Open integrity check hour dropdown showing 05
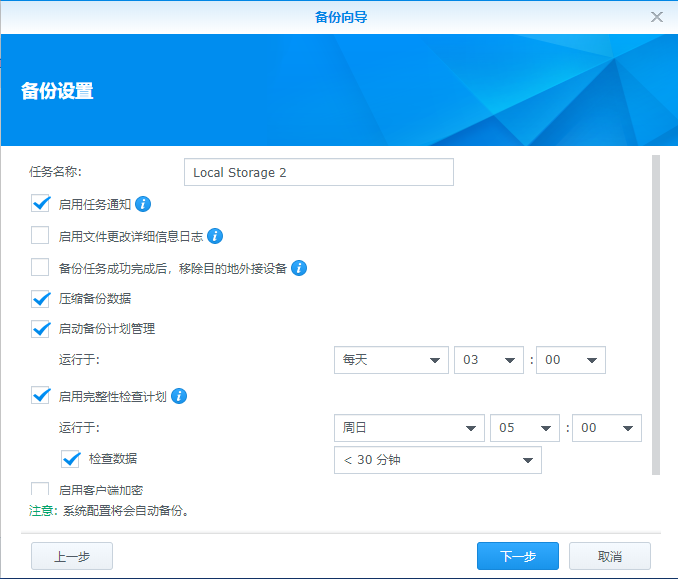The image size is (678, 579). coord(525,428)
